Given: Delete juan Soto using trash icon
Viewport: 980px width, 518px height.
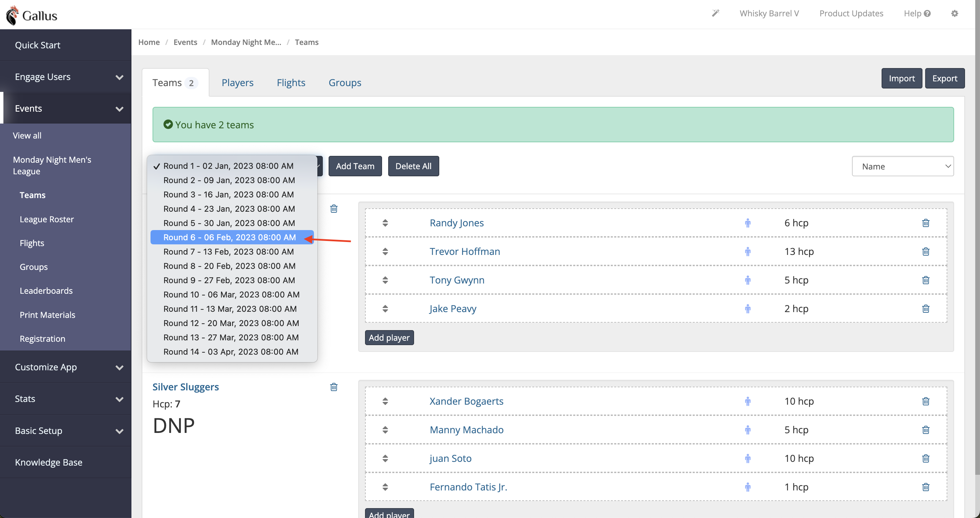Looking at the screenshot, I should point(926,458).
